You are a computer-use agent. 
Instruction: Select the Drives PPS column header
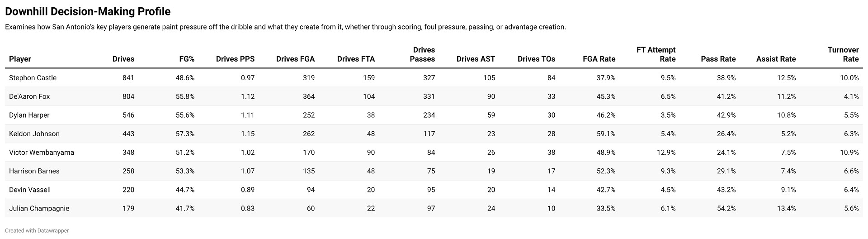coord(235,59)
